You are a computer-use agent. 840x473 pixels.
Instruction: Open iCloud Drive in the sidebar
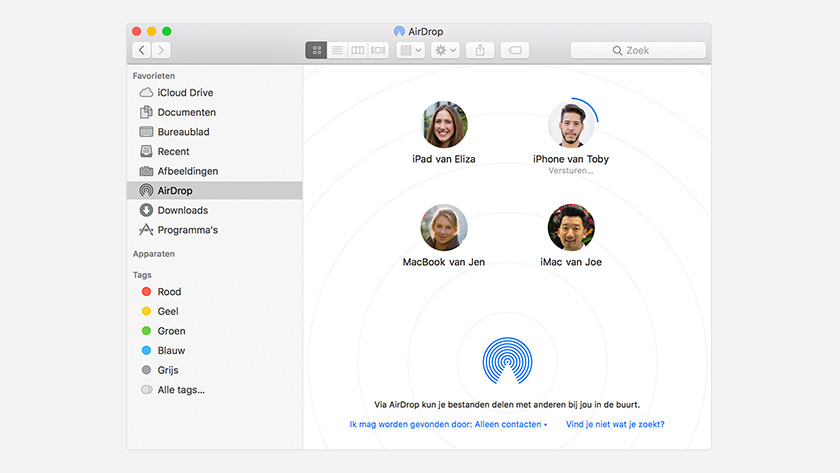(x=184, y=93)
